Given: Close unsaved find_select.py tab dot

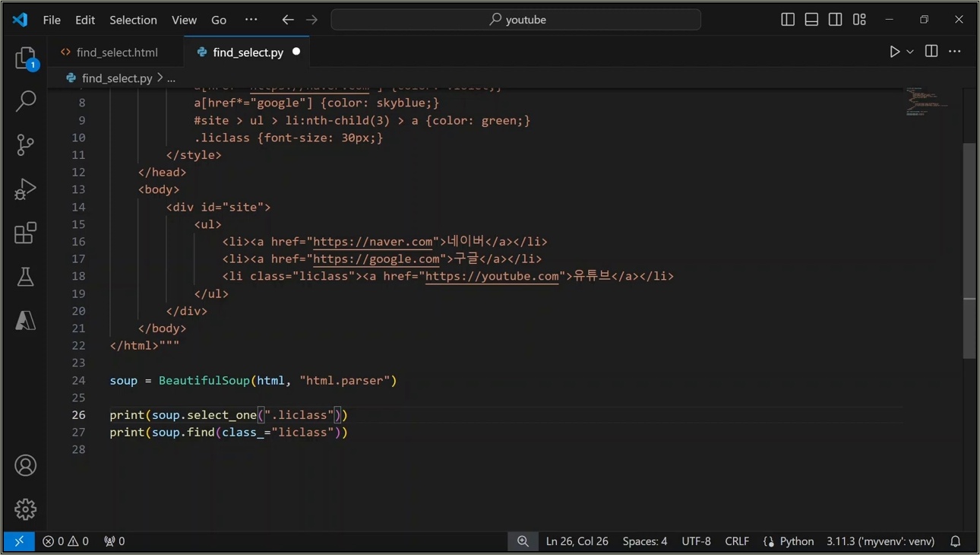Looking at the screenshot, I should [296, 52].
